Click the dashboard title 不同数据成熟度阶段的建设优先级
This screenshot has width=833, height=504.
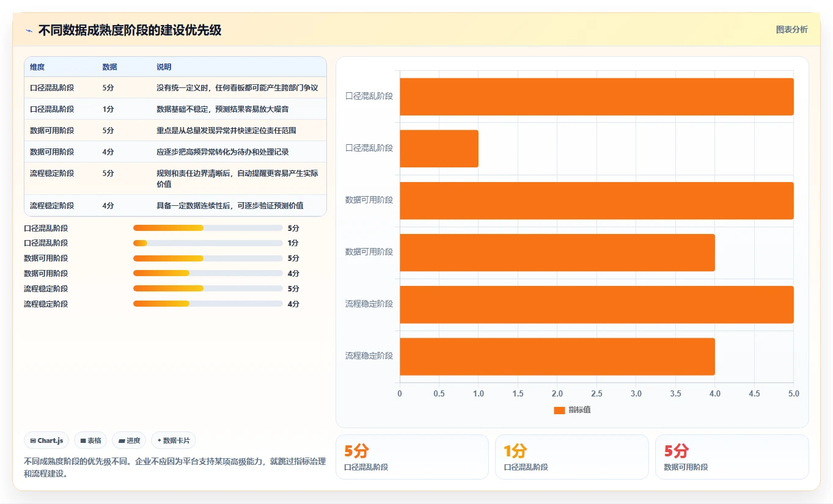pos(130,30)
